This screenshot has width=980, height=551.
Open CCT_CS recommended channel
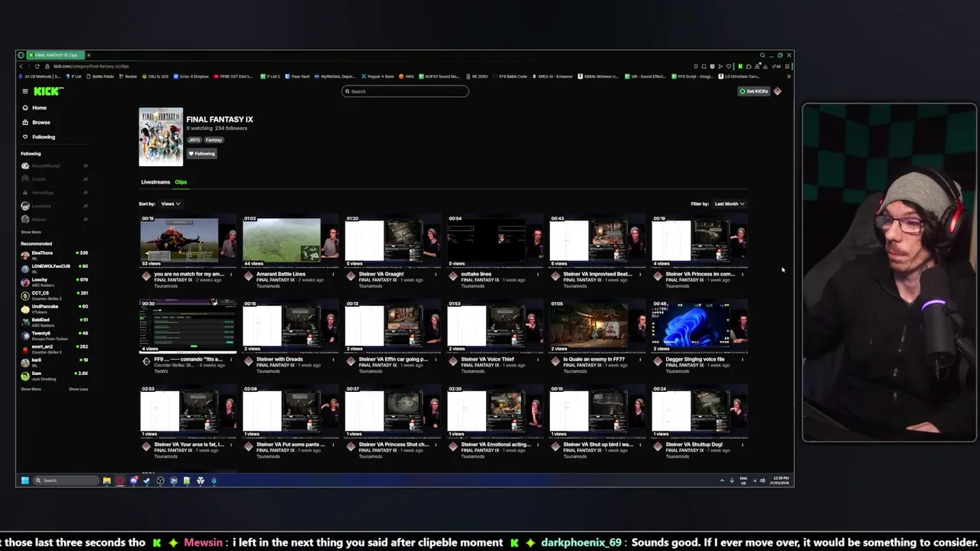point(54,295)
